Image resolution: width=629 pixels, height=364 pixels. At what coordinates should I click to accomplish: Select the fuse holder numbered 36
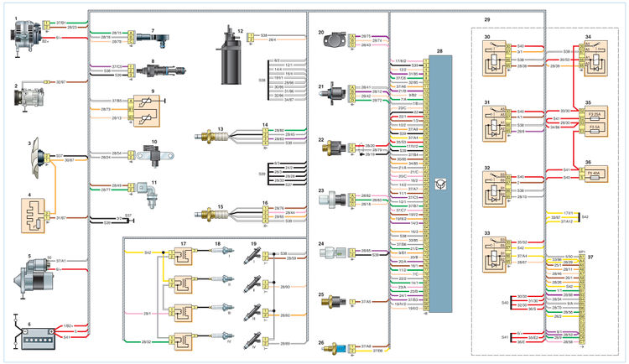coord(596,174)
